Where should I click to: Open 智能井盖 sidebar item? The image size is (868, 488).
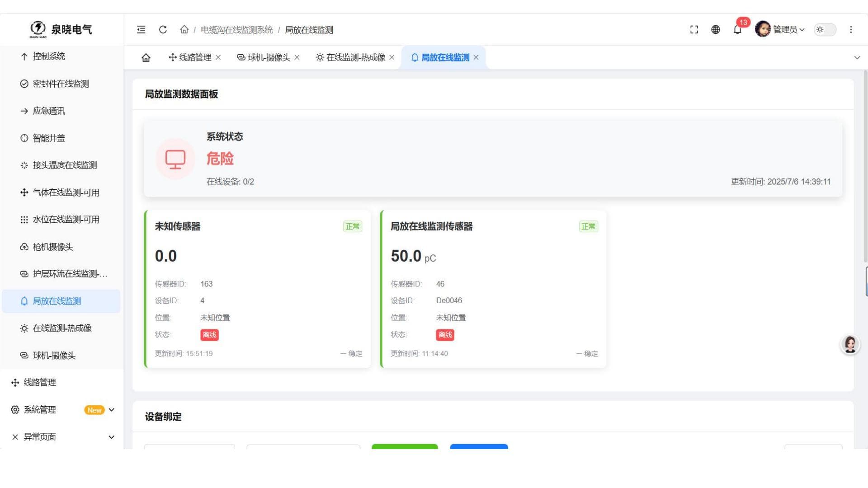tap(61, 138)
